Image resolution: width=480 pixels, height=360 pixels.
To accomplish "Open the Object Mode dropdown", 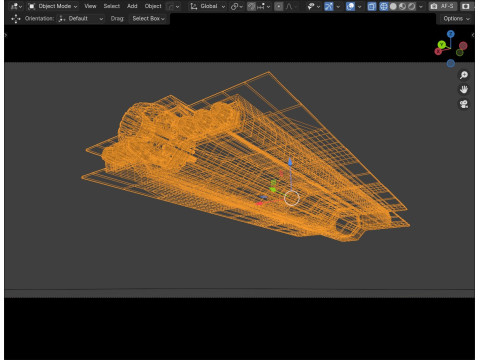I will click(53, 6).
